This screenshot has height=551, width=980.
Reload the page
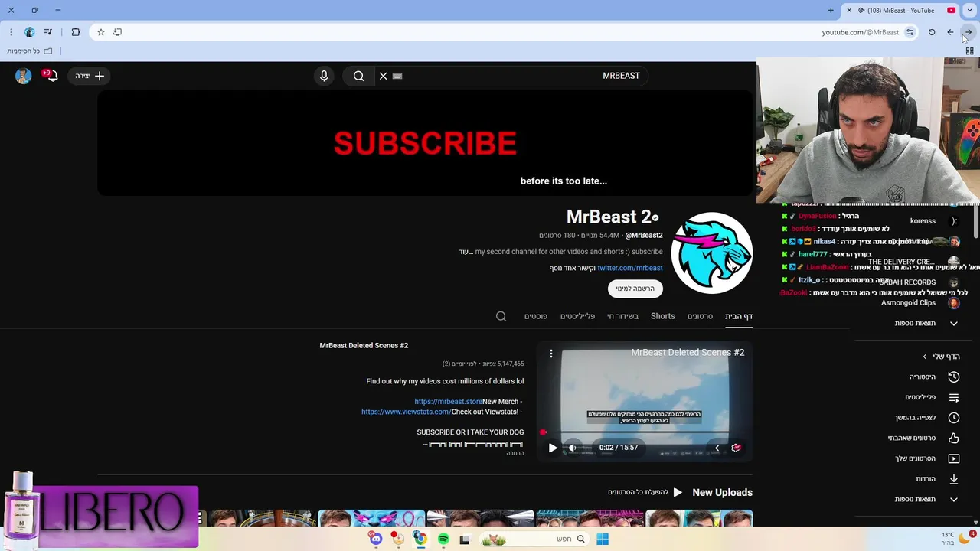(x=932, y=32)
